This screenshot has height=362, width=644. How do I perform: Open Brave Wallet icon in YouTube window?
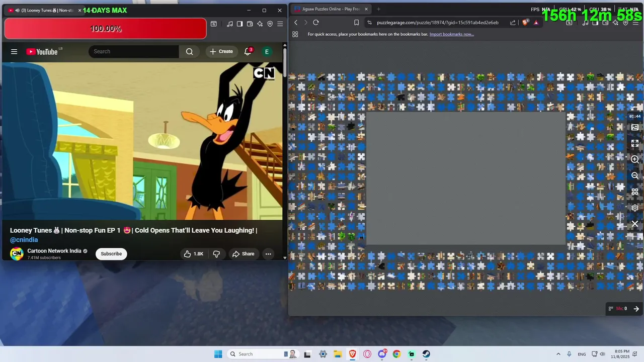click(x=250, y=24)
